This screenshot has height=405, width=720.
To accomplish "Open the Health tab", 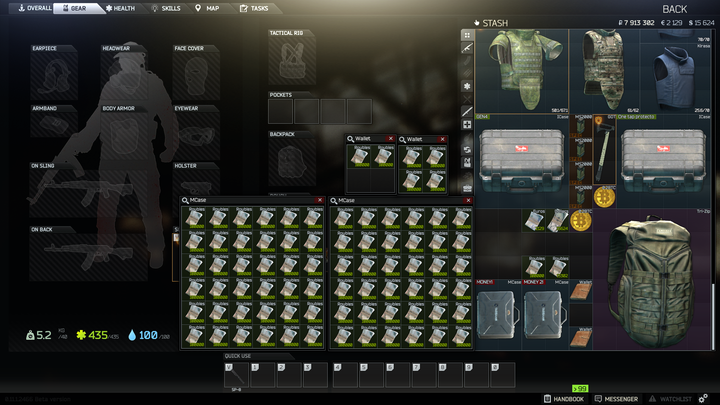I will pyautogui.click(x=120, y=8).
